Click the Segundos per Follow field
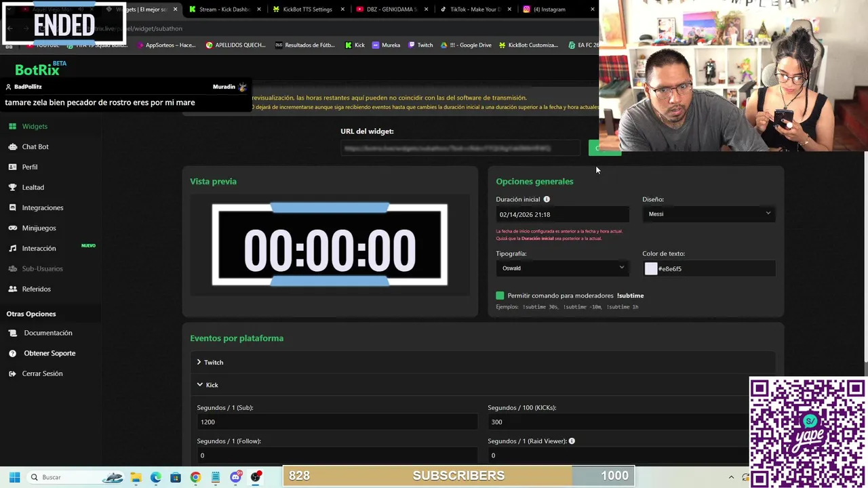 tap(337, 455)
